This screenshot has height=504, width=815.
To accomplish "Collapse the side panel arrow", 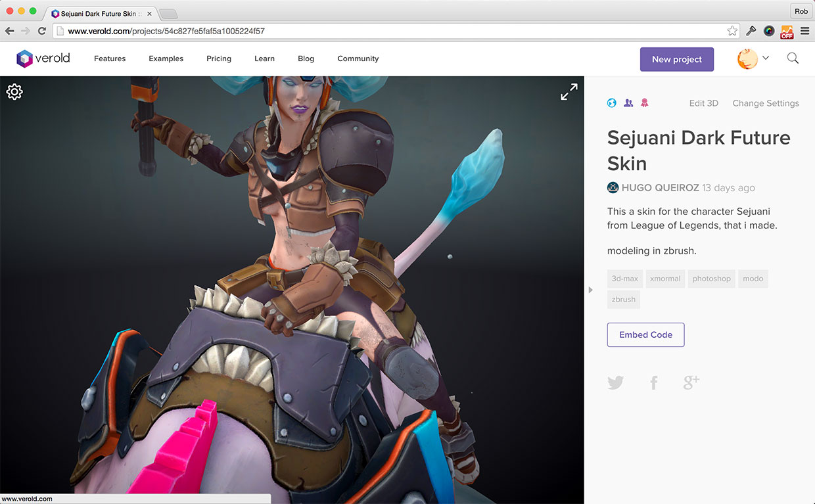I will [590, 290].
